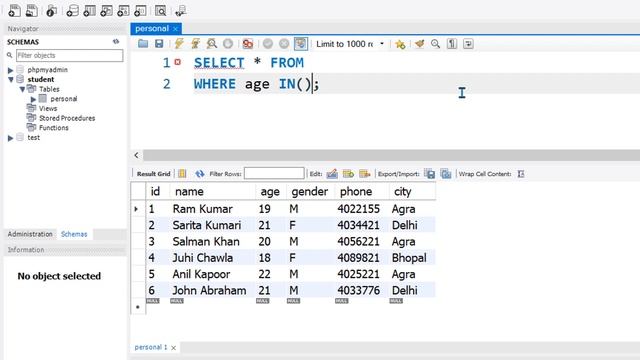Toggle word wrapping in the editor
Viewport: 640px width, 360px height.
tap(468, 44)
